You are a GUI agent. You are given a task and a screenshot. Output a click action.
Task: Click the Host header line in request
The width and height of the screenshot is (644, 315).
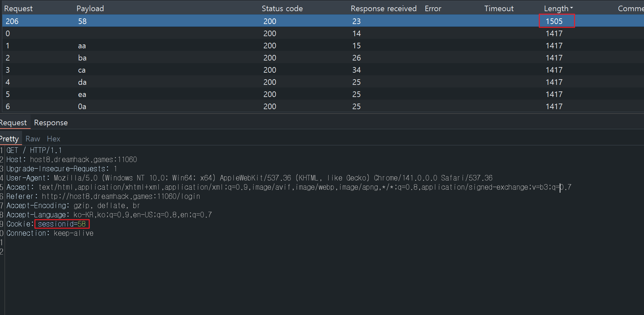tap(71, 159)
